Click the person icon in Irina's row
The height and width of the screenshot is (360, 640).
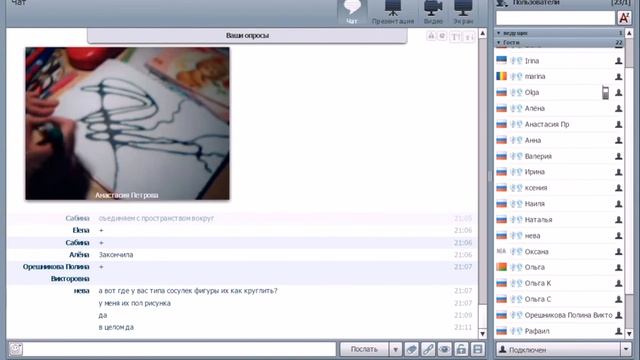(619, 61)
